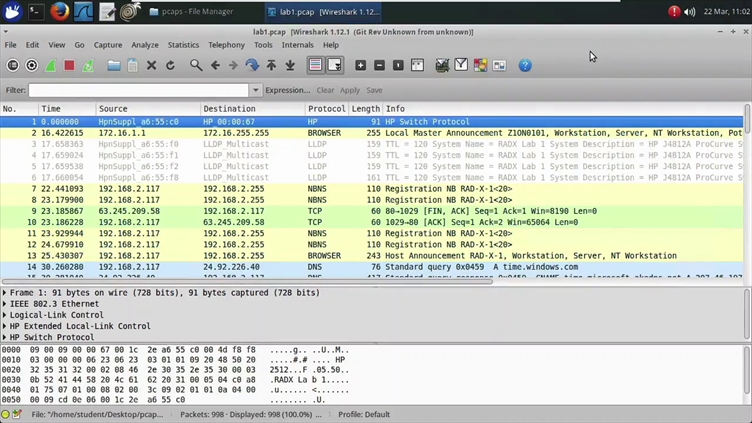Open a capture file via folder icon
This screenshot has height=423, width=752.
(114, 65)
